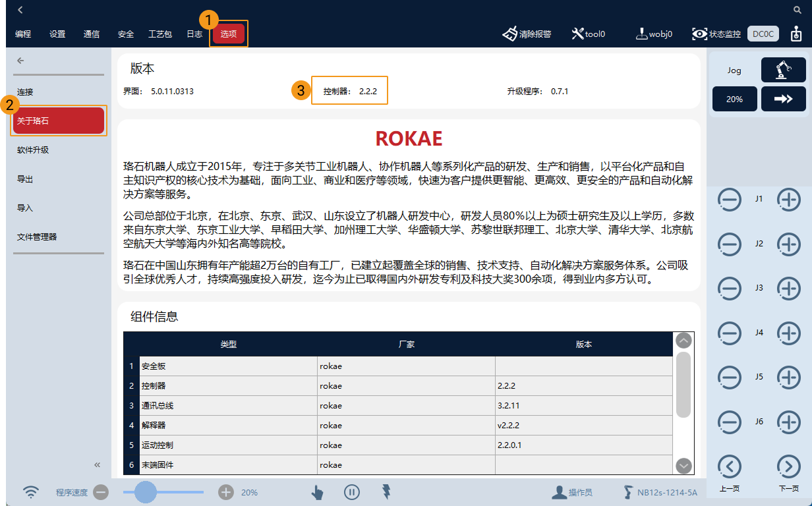Click the lightning bolt icon in status bar
The image size is (812, 506).
(386, 492)
